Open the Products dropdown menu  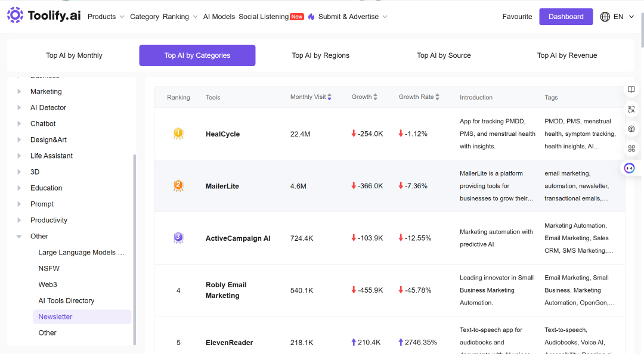point(106,17)
